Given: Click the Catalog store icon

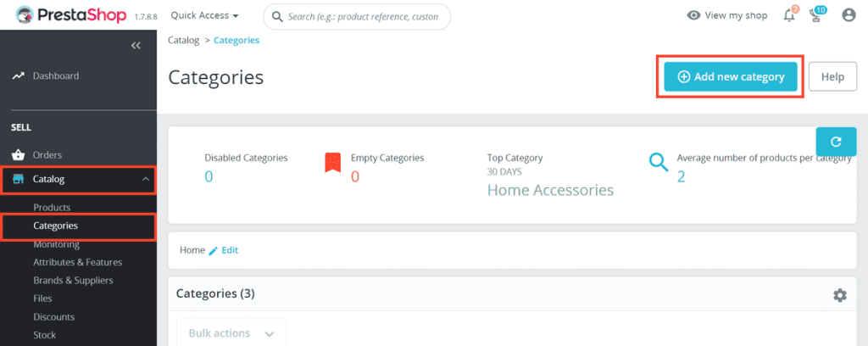Looking at the screenshot, I should pos(19,180).
